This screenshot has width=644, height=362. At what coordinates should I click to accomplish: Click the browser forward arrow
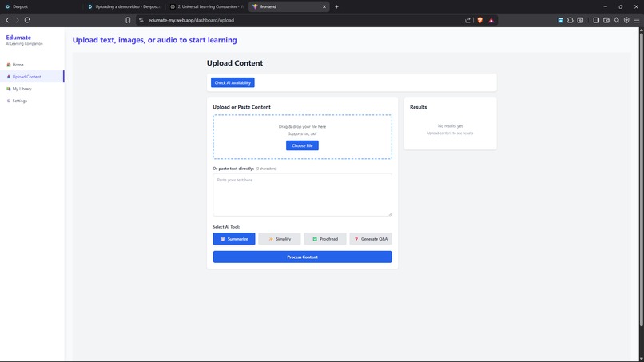click(x=18, y=20)
